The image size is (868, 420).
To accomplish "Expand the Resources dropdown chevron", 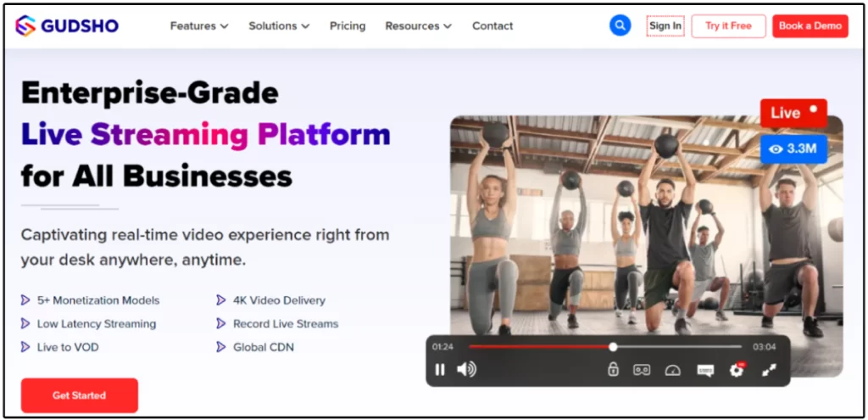I will pyautogui.click(x=448, y=26).
